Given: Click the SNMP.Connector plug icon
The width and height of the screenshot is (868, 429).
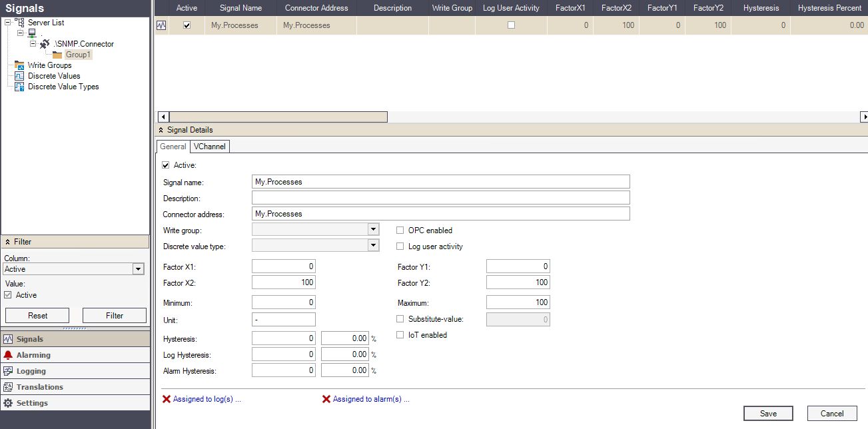Looking at the screenshot, I should coord(45,44).
